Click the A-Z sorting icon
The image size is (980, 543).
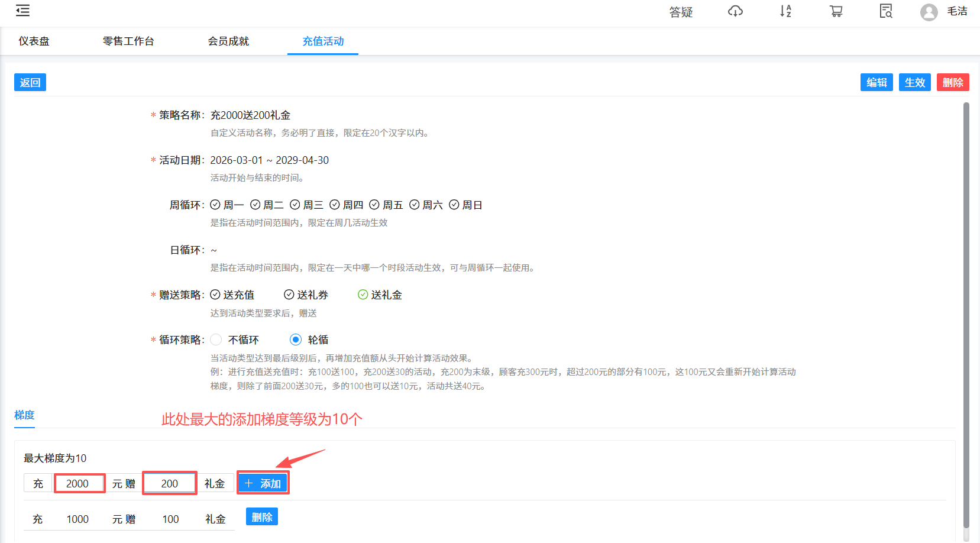point(785,11)
